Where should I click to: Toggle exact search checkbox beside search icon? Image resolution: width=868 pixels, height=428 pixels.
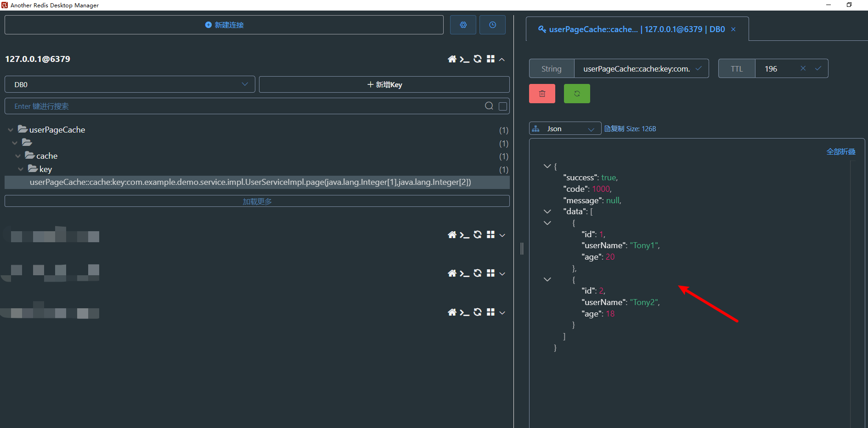click(x=503, y=106)
